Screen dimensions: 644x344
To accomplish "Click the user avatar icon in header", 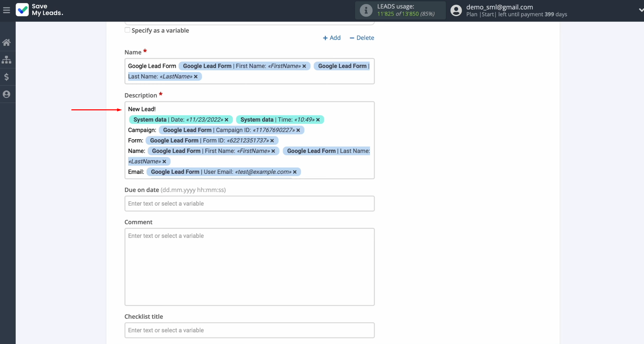I will 456,11.
